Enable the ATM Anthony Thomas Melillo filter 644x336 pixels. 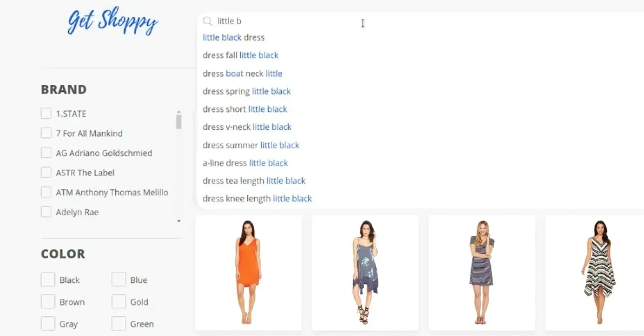click(46, 192)
